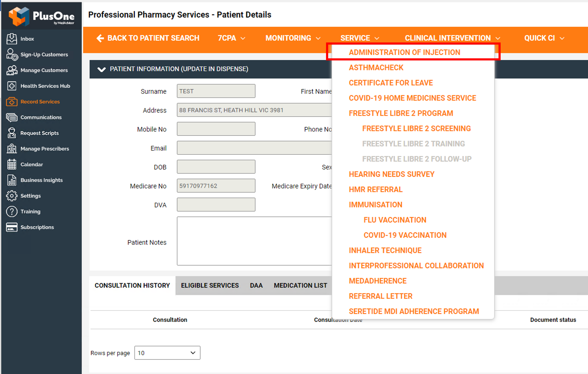This screenshot has height=374, width=588.
Task: Open Health Services Hub icon
Action: pos(12,86)
